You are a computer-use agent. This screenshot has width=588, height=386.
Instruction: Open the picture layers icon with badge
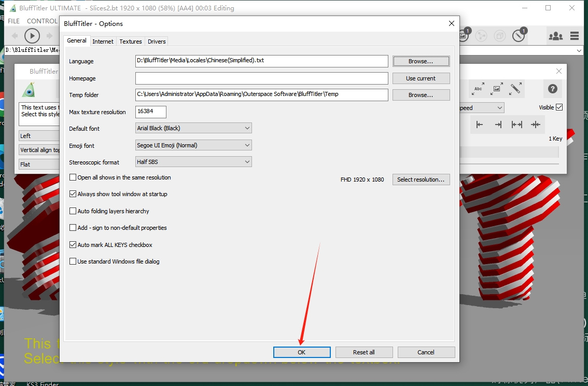click(x=464, y=35)
